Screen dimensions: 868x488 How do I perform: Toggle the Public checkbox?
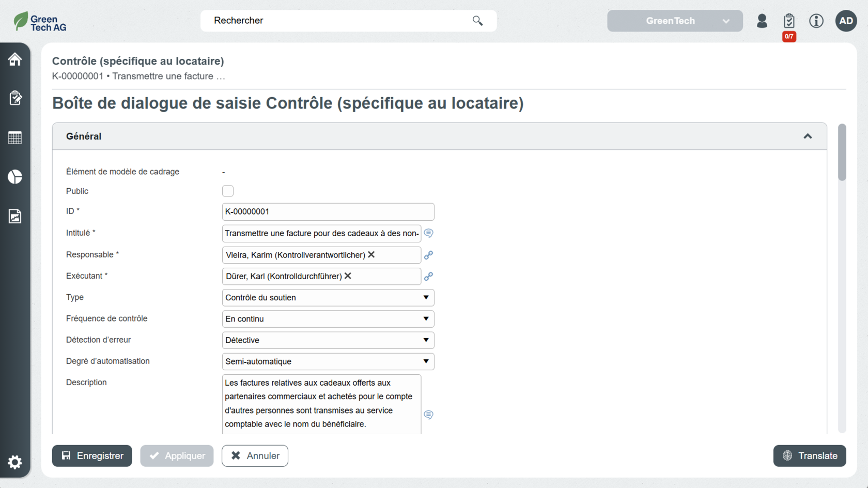[x=228, y=191]
